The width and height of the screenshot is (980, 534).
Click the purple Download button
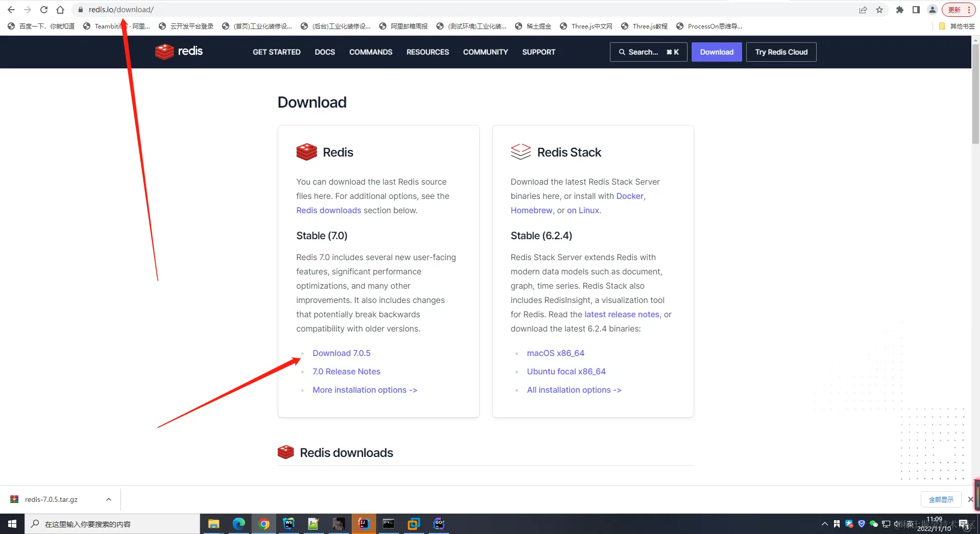pyautogui.click(x=717, y=52)
